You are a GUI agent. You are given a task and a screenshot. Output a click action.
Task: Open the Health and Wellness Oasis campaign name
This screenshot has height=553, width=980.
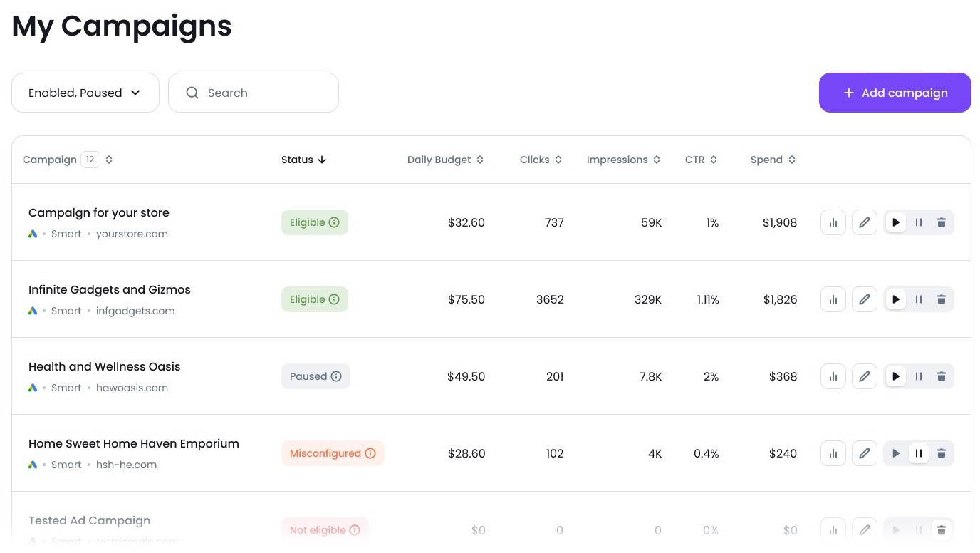(x=104, y=366)
